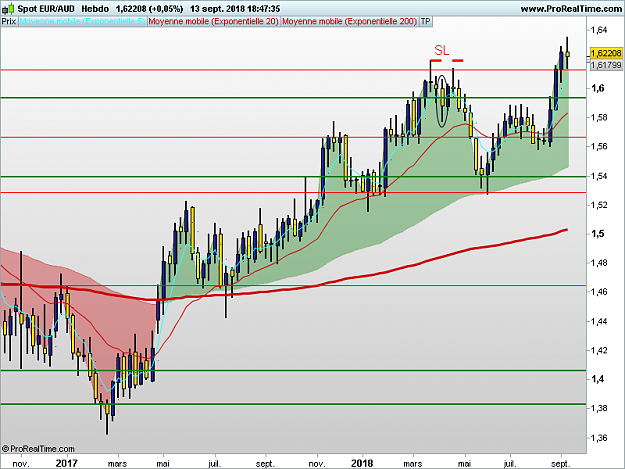Image resolution: width=625 pixels, height=469 pixels.
Task: Click the 1,52 price axis label
Action: 599,205
